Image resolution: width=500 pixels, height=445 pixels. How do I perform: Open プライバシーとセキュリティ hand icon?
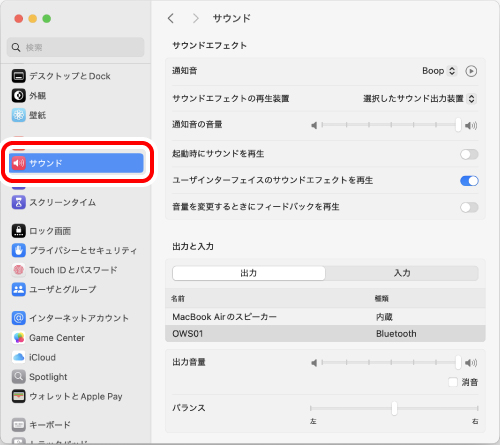(x=19, y=250)
